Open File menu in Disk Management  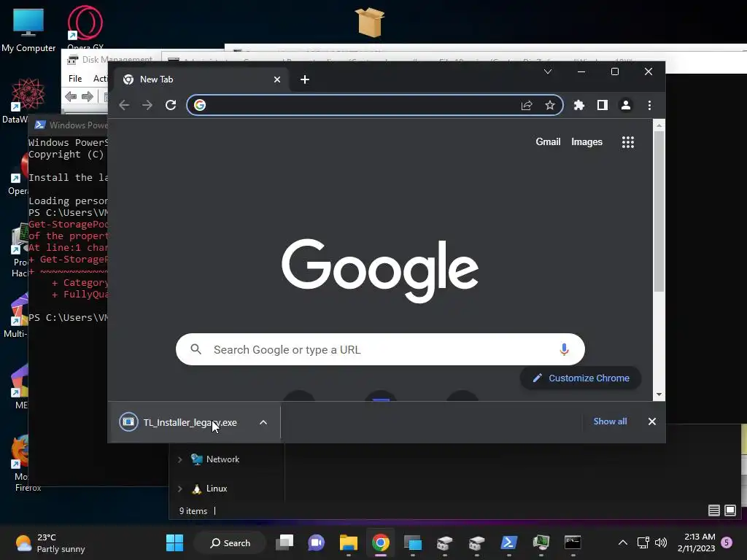point(75,79)
